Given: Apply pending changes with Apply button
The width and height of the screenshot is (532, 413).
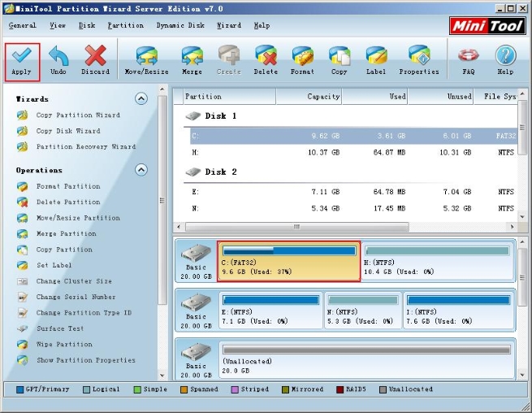Looking at the screenshot, I should tap(22, 62).
